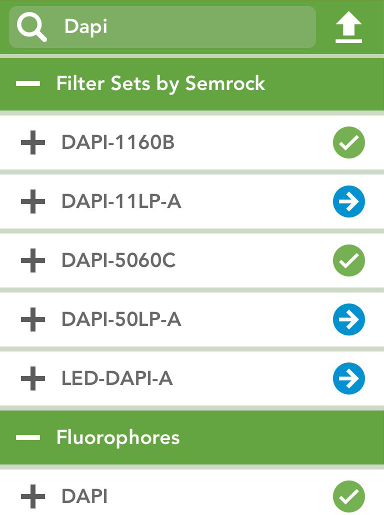This screenshot has width=384, height=515.
Task: Click the blue arrow next to DAPI-11LP-A
Action: [x=349, y=201]
